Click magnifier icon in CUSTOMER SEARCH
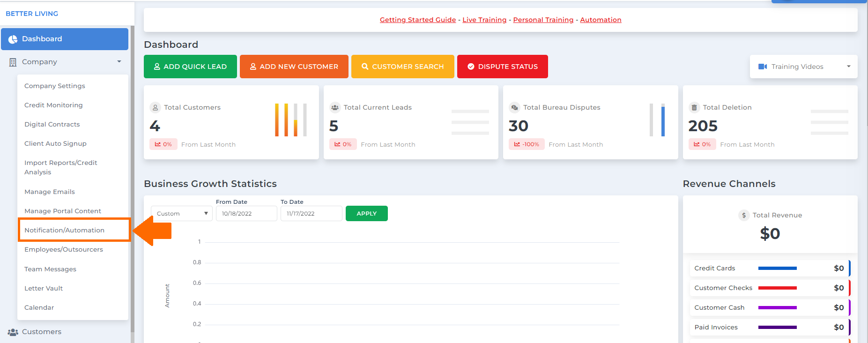The height and width of the screenshot is (343, 868). (x=365, y=67)
